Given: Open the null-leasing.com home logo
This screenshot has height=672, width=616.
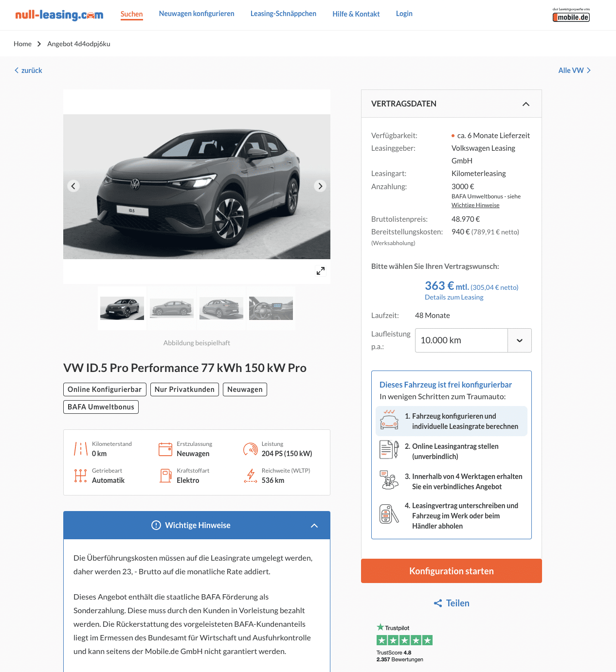Looking at the screenshot, I should (59, 15).
